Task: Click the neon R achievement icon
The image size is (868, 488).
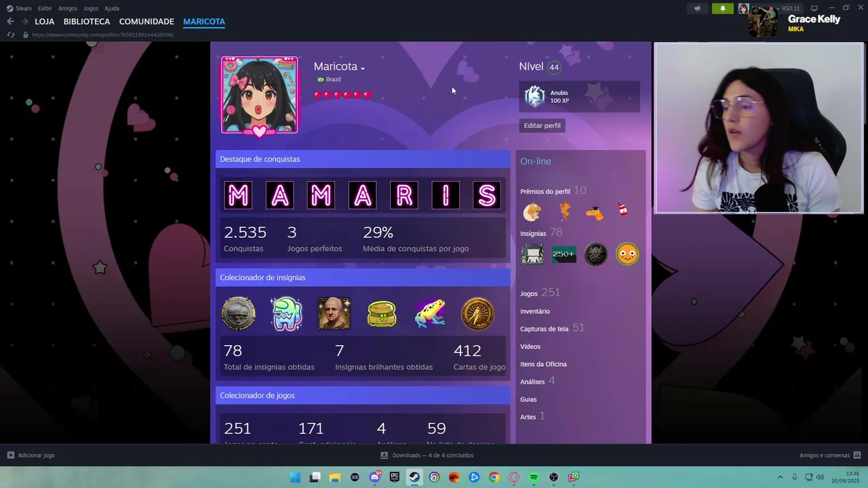Action: coord(403,195)
